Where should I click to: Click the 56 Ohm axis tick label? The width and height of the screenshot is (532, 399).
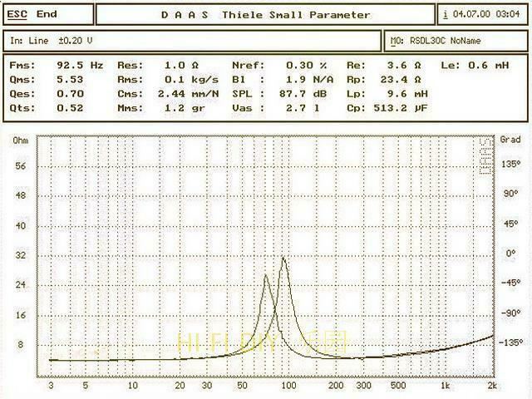[21, 166]
